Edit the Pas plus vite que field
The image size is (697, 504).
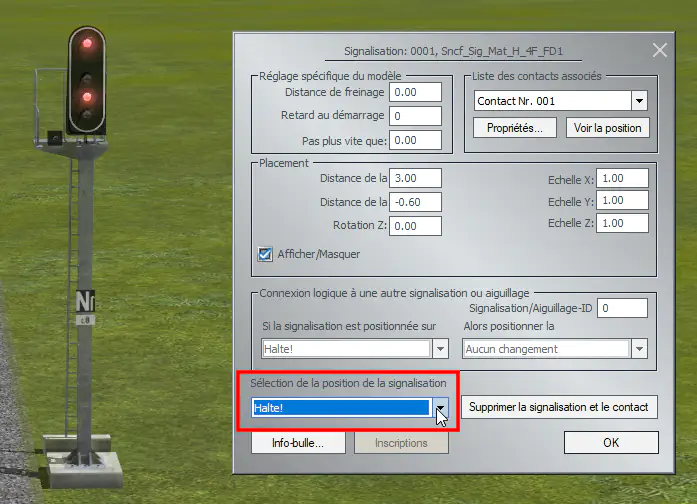tap(415, 140)
